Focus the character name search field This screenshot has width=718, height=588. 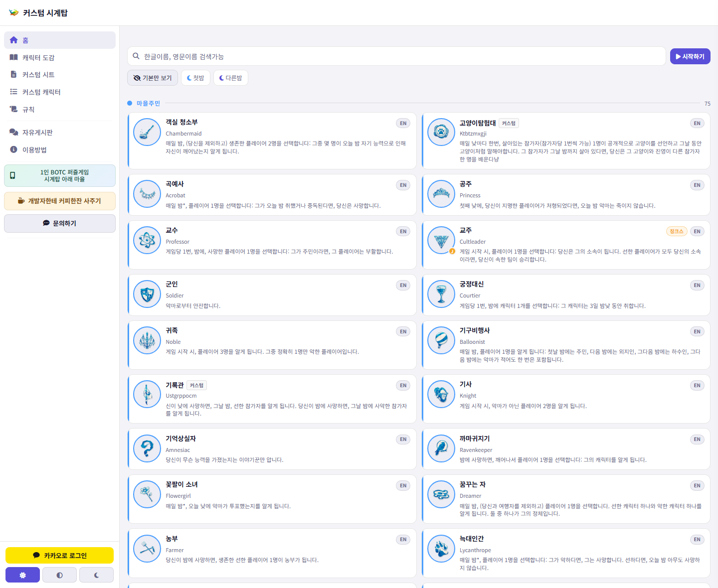396,56
